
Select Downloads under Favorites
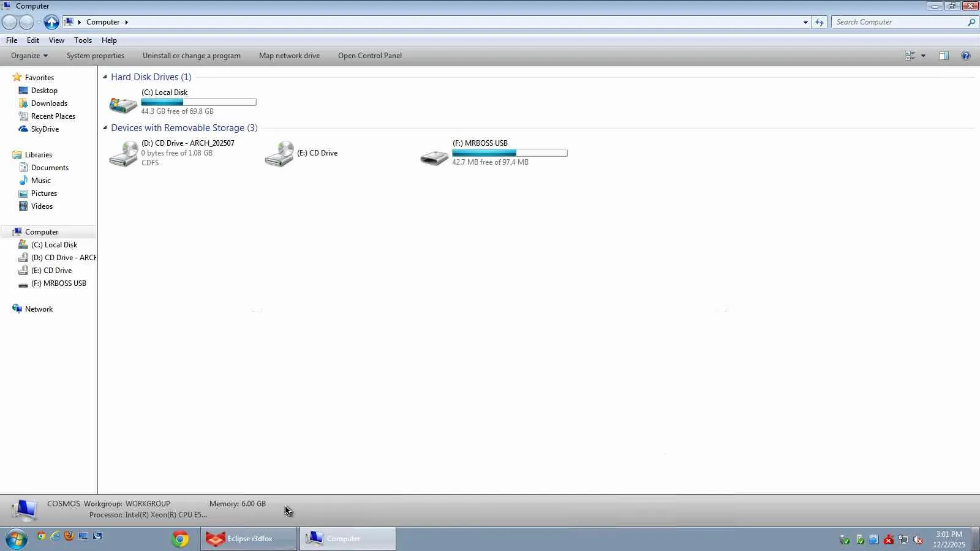[49, 103]
